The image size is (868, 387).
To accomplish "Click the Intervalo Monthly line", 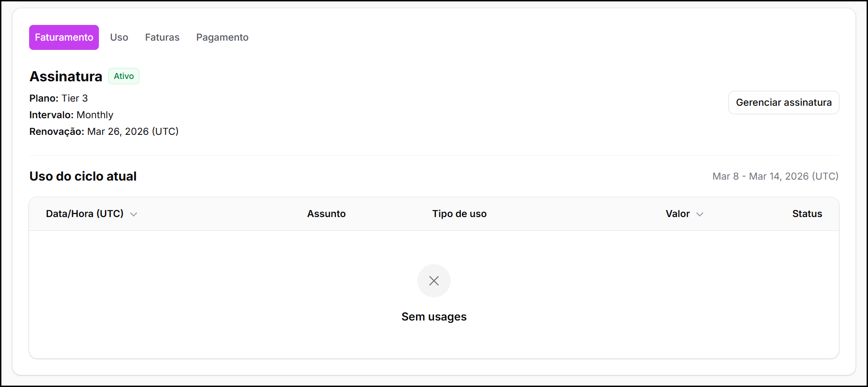I will pos(71,115).
